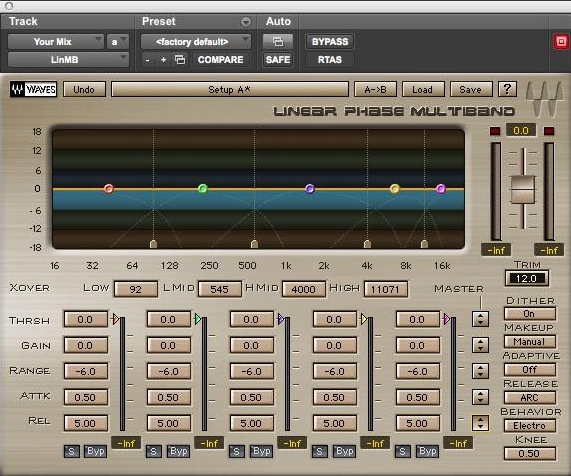Select the previous preset with minus button
The height and width of the screenshot is (476, 571).
coord(147,59)
